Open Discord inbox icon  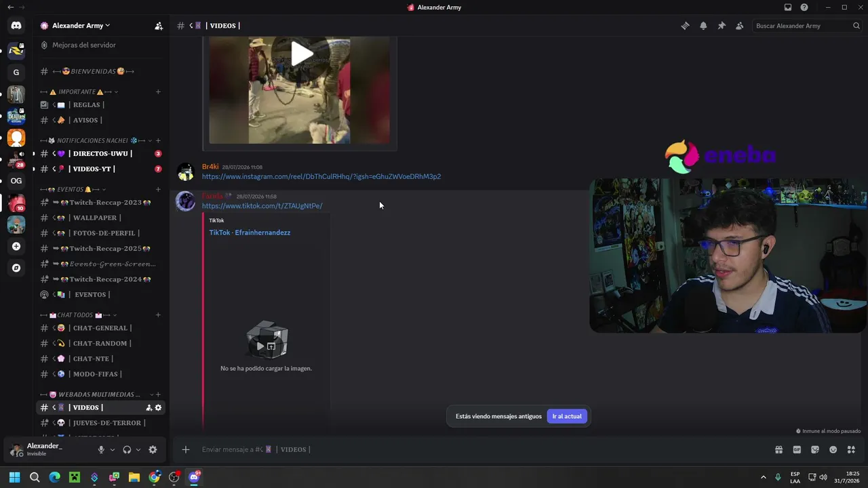pyautogui.click(x=788, y=7)
